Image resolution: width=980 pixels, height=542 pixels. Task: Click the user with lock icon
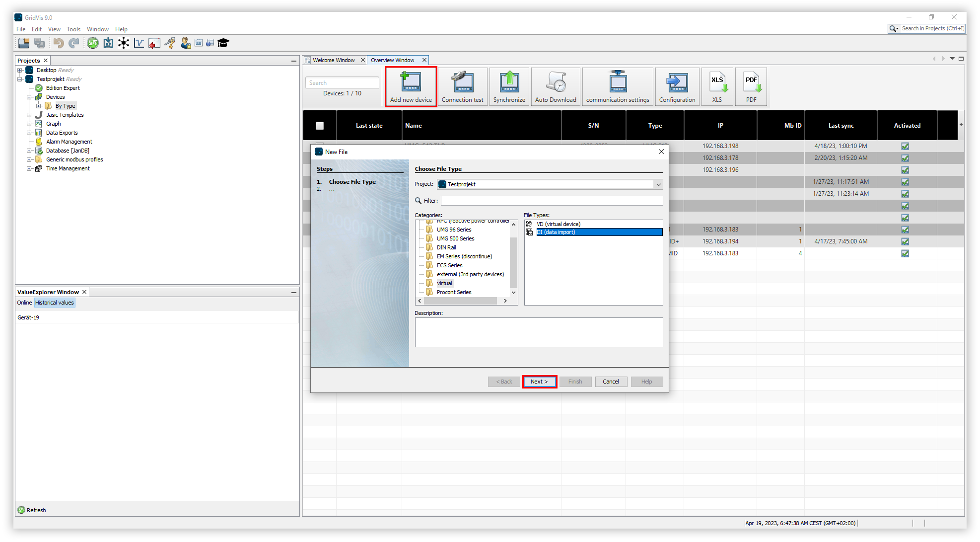[x=186, y=43]
